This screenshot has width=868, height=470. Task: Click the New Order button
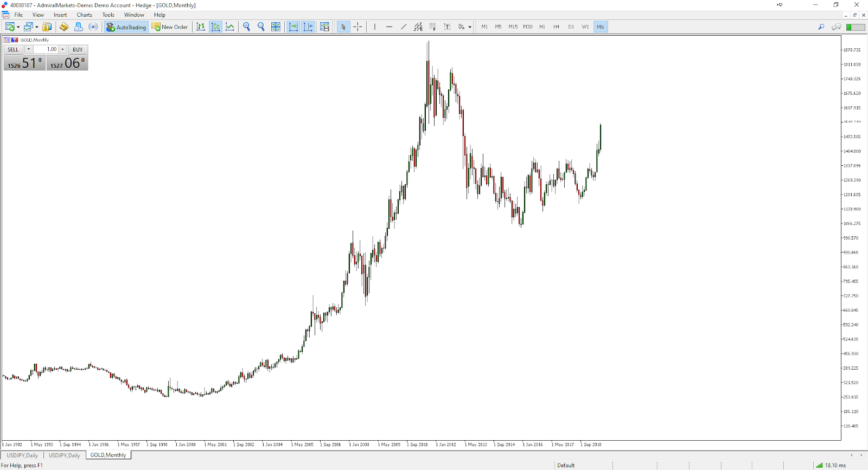click(x=170, y=27)
